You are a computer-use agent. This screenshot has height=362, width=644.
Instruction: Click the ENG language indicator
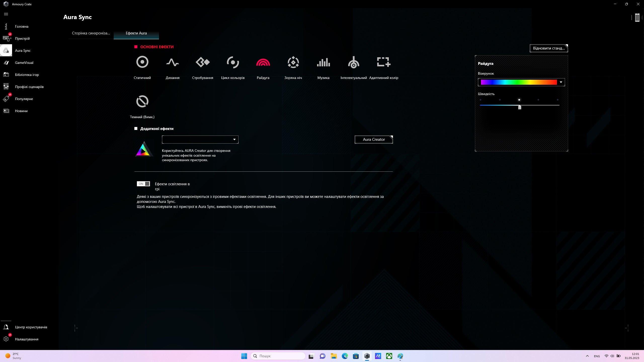click(x=597, y=356)
